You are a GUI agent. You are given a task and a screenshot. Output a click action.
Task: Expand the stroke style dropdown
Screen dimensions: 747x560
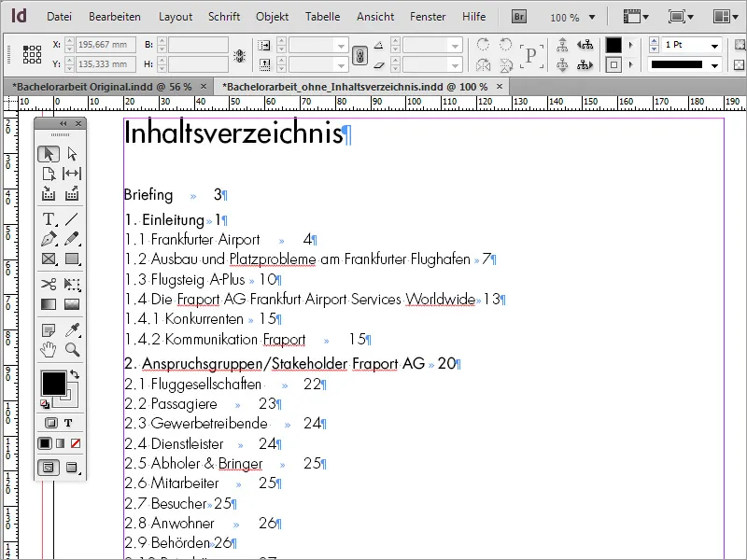coord(714,64)
